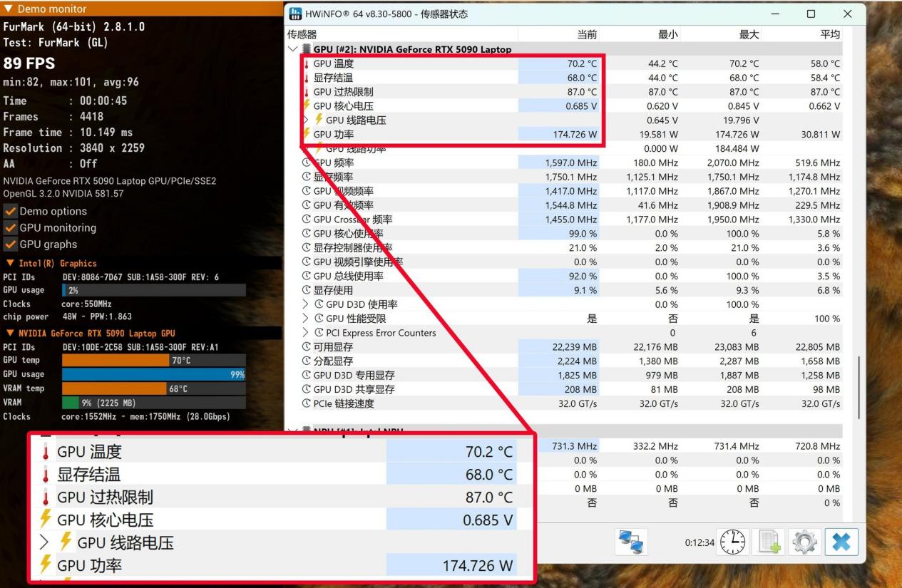
Task: Click the thermometer icon beside 显存结温
Action: pos(307,78)
